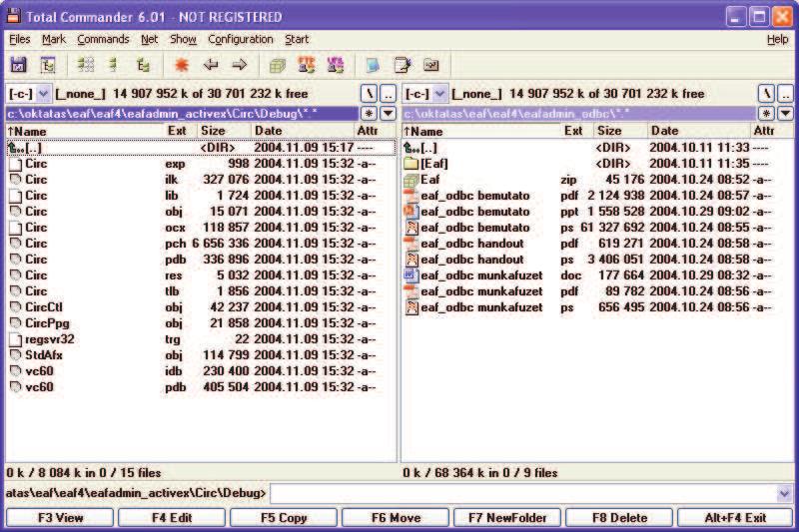Click the F3 View button
This screenshot has width=799, height=532.
coord(60,518)
